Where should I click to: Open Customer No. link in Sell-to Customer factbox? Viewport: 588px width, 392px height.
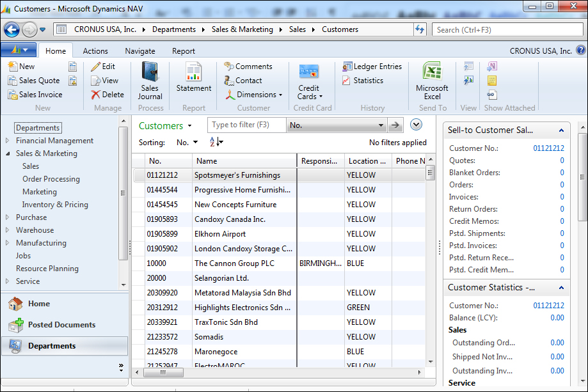pyautogui.click(x=548, y=148)
